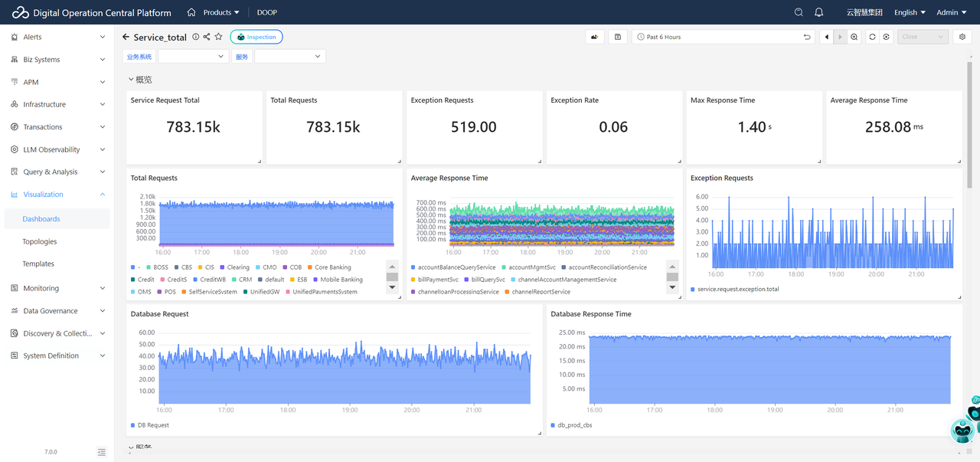Image resolution: width=980 pixels, height=462 pixels.
Task: Toggle db_prod_cbs legend entry
Action: pos(571,425)
